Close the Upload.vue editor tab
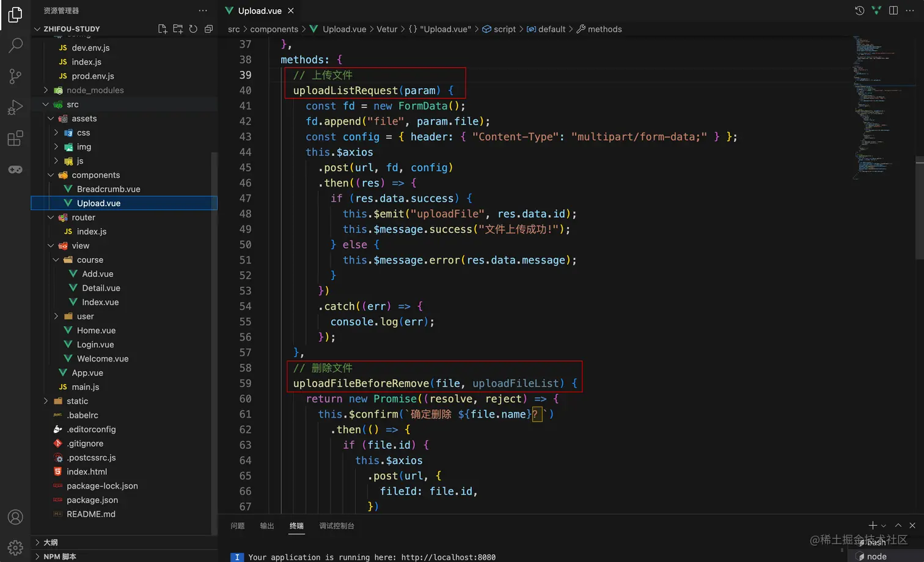 pyautogui.click(x=291, y=10)
